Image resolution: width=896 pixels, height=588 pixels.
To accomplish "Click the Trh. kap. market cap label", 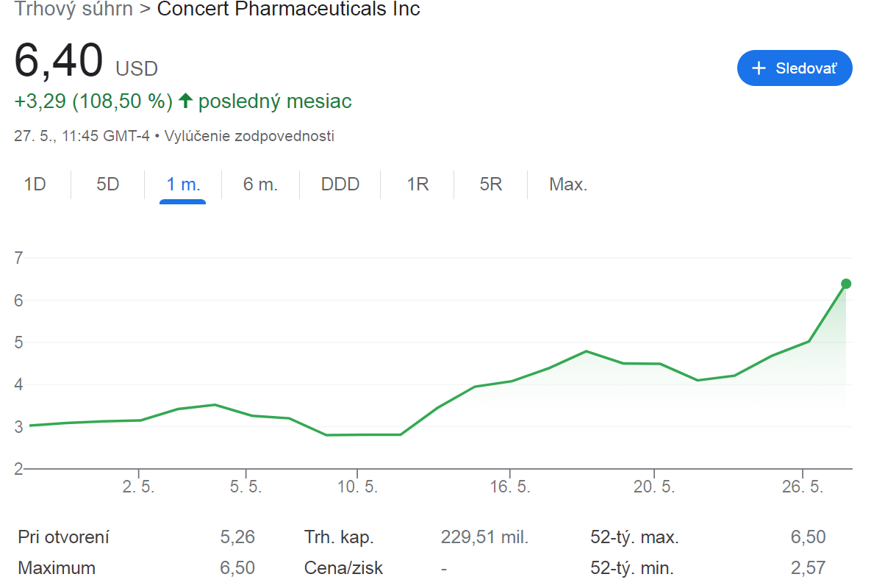I will click(339, 537).
